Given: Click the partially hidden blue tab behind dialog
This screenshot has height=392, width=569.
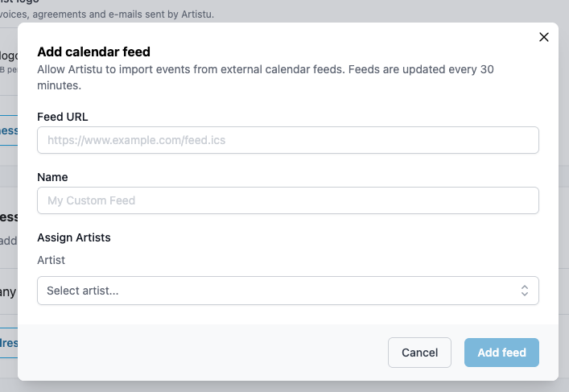Looking at the screenshot, I should [x=8, y=130].
